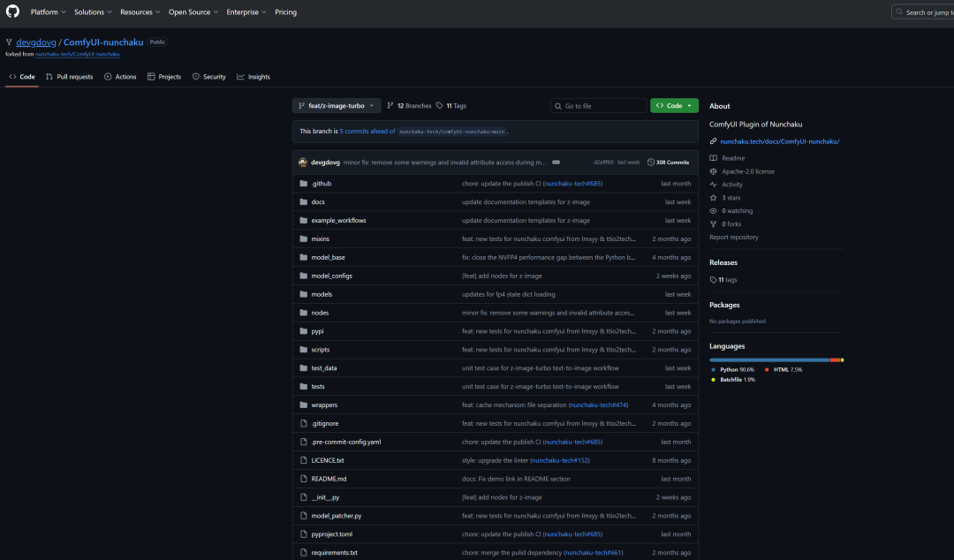This screenshot has height=560, width=954.
Task: Open the Security tab
Action: [x=209, y=77]
